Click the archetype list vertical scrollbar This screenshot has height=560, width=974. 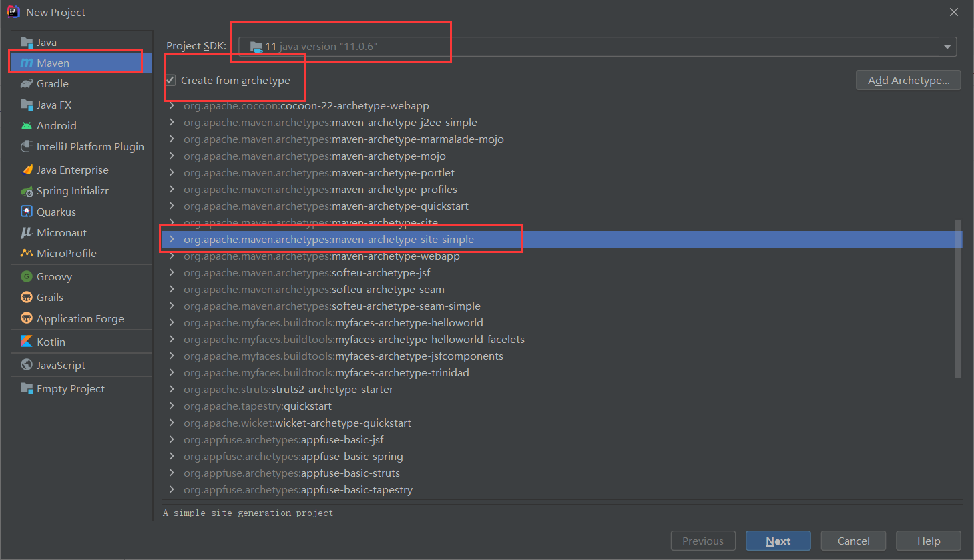[958, 298]
